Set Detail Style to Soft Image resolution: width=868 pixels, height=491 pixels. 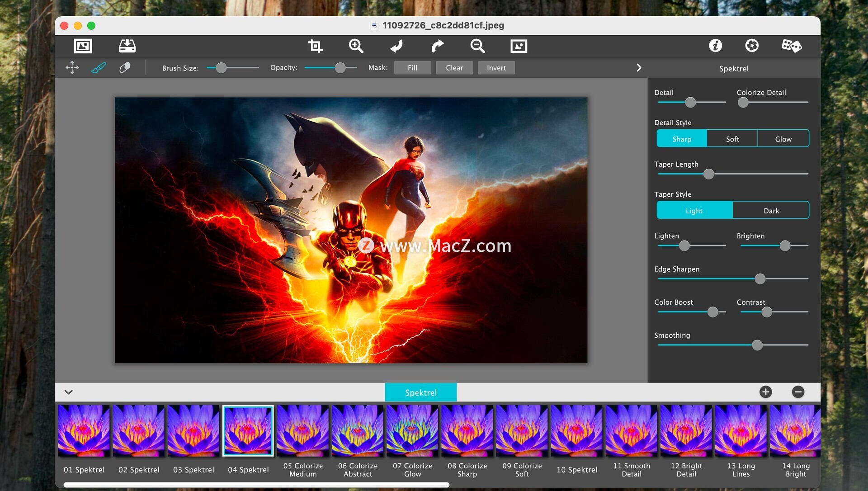[x=732, y=139]
